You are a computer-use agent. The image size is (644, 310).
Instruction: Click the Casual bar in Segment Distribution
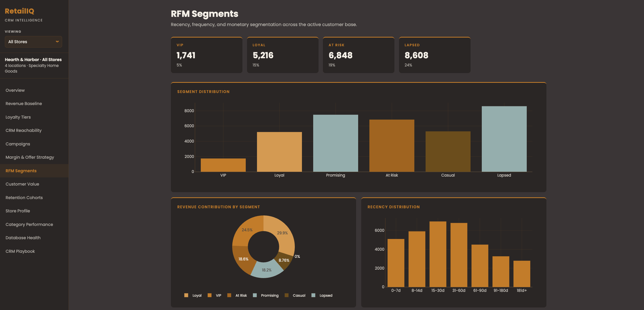(448, 152)
